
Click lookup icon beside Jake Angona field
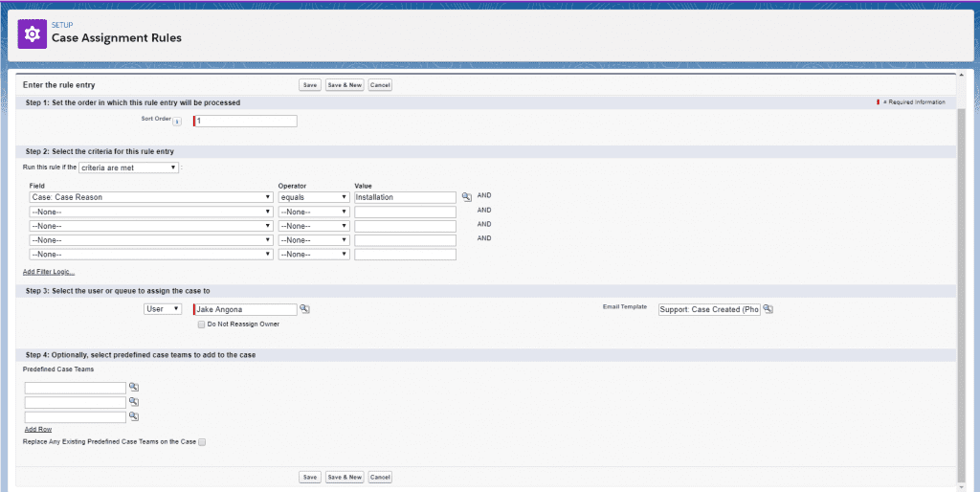click(x=304, y=309)
